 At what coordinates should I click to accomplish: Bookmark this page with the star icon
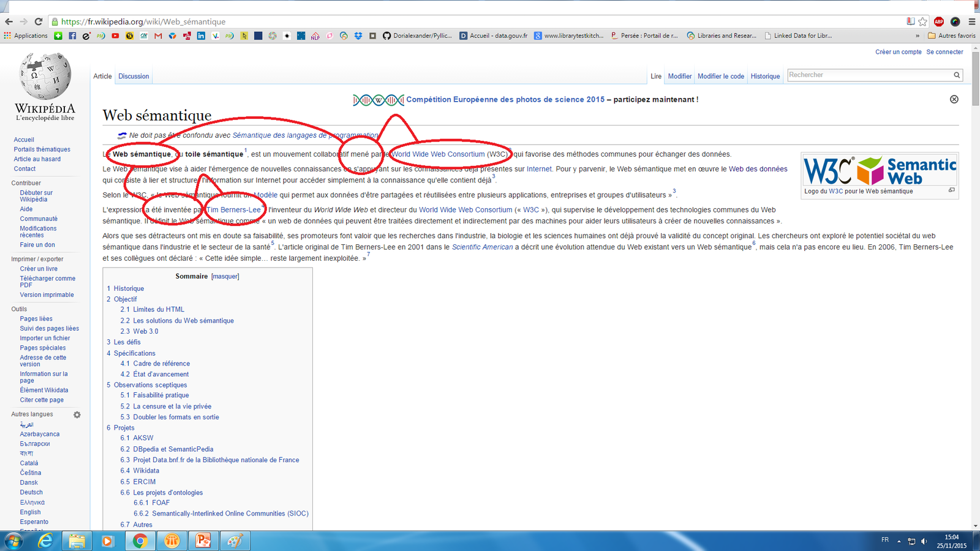click(x=923, y=21)
